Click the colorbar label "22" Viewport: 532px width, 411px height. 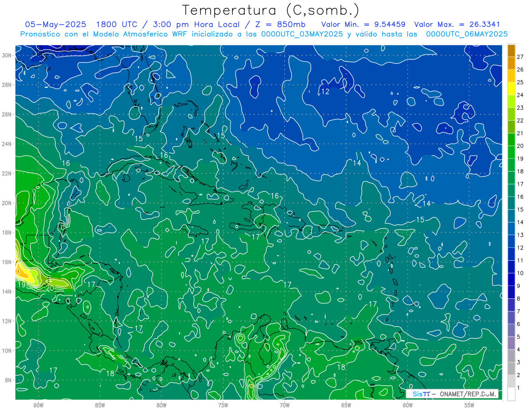pyautogui.click(x=520, y=120)
